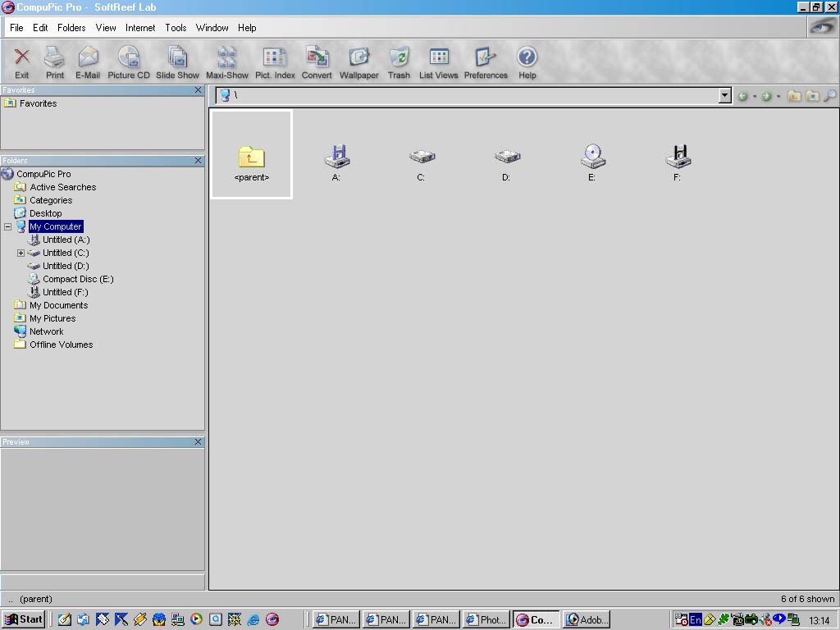Select My Documents in folder tree

(x=59, y=305)
